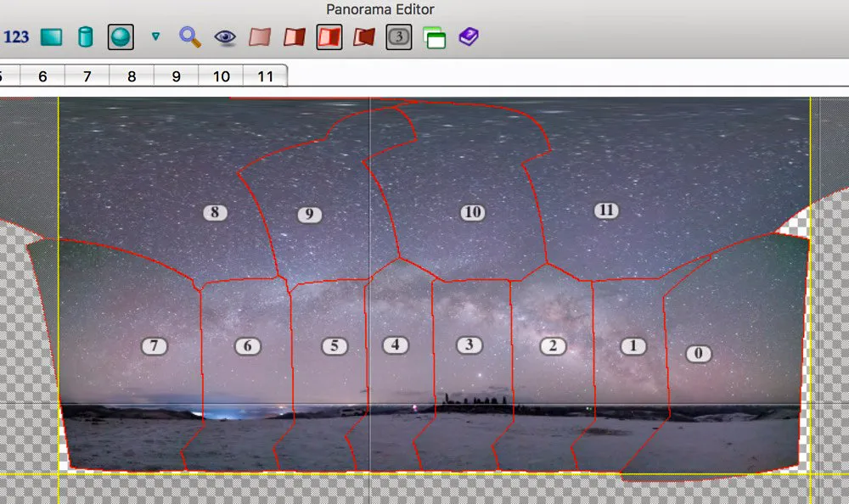Toggle the highlighted red seam display button
This screenshot has height=504, width=849.
(x=329, y=37)
